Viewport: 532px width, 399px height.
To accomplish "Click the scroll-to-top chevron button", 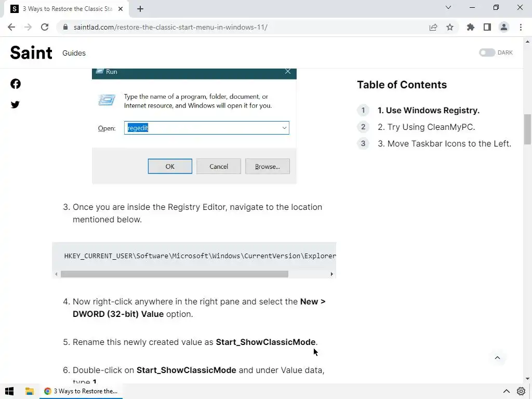I will [497, 357].
